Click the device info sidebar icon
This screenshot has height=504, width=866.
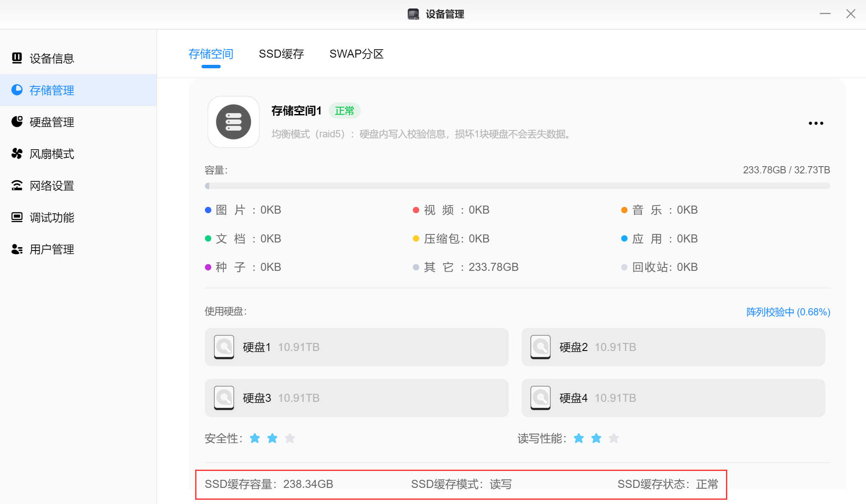coord(17,58)
